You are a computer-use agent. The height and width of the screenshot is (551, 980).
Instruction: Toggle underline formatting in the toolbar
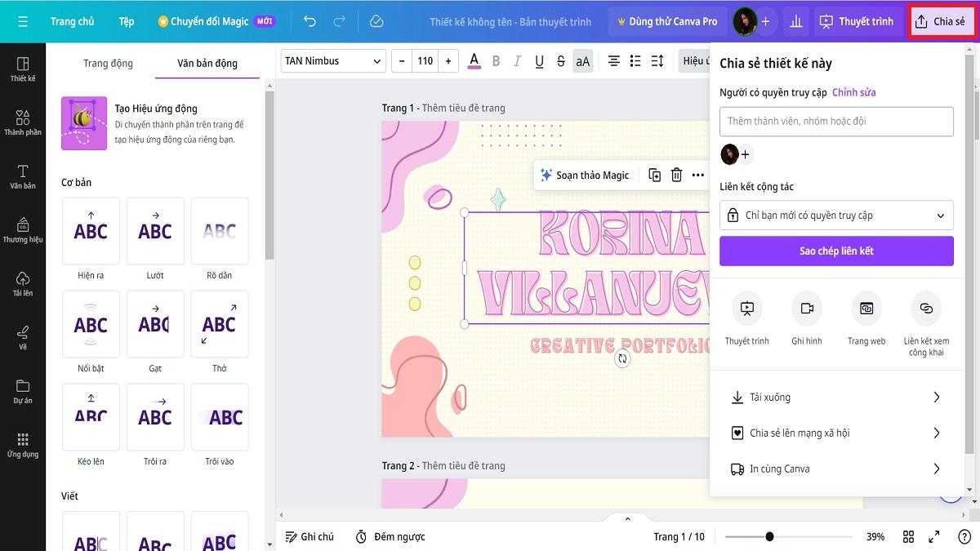click(x=539, y=60)
